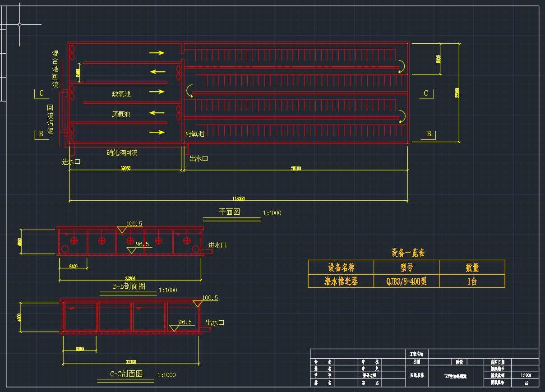This screenshot has width=545, height=392.
Task: Click the '图纸名称' title block cell
Action: tap(417, 375)
